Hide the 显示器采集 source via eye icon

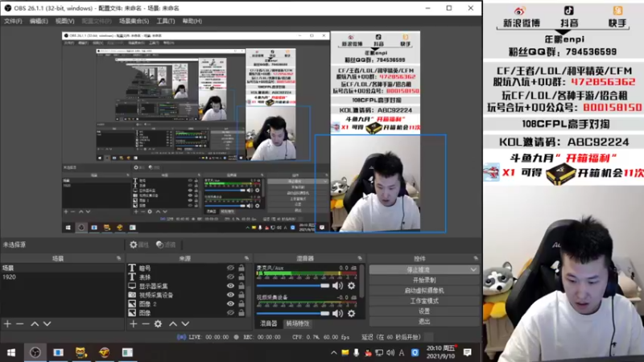click(x=230, y=286)
